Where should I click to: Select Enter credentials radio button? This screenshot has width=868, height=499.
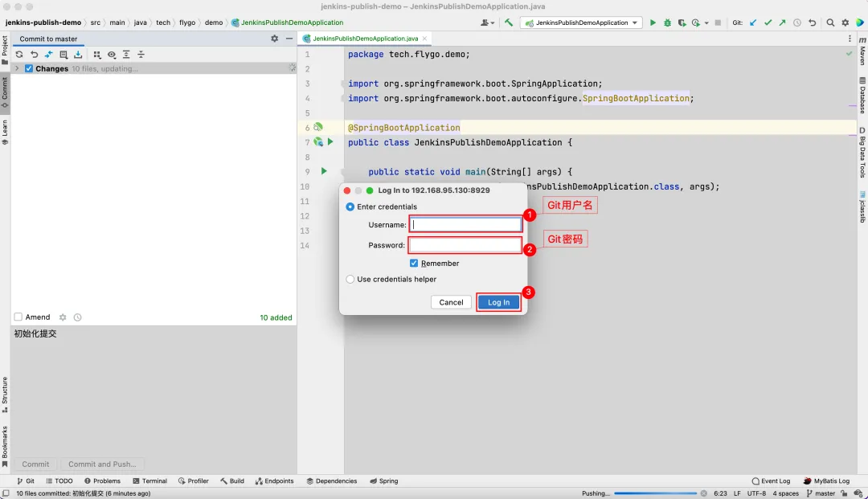(x=350, y=207)
